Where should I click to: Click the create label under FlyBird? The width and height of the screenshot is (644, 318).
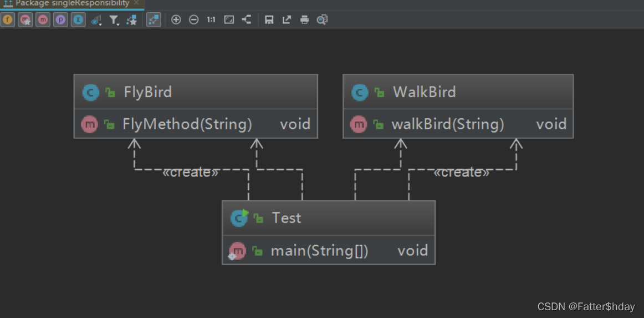tap(191, 173)
